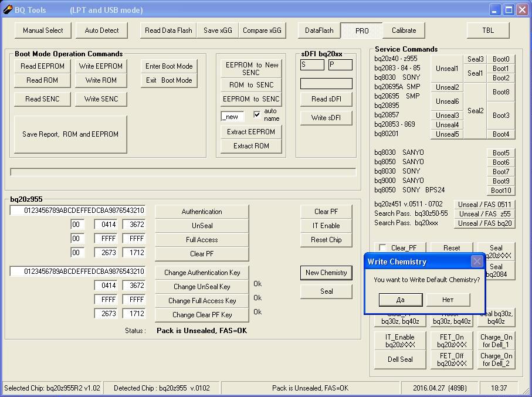Click the boot mode progress bar
This screenshot has height=397, width=532.
pos(183,172)
